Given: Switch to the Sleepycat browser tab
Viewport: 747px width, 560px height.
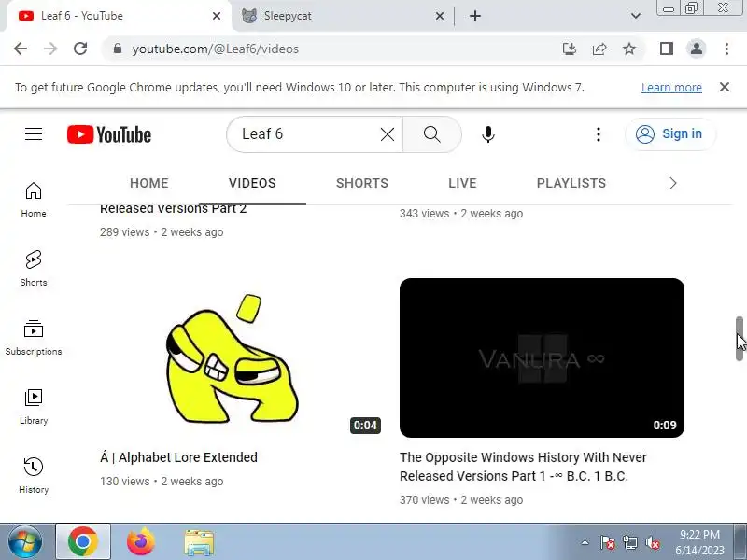Looking at the screenshot, I should click(x=341, y=16).
